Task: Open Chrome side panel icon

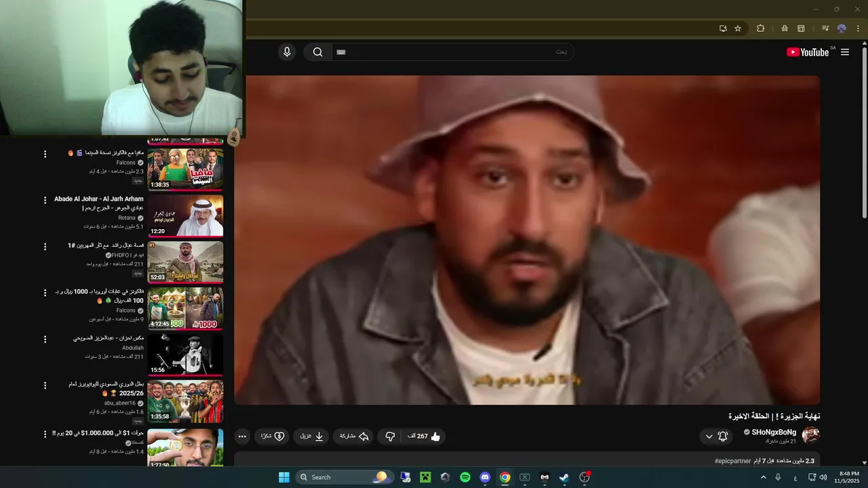Action: (x=801, y=28)
